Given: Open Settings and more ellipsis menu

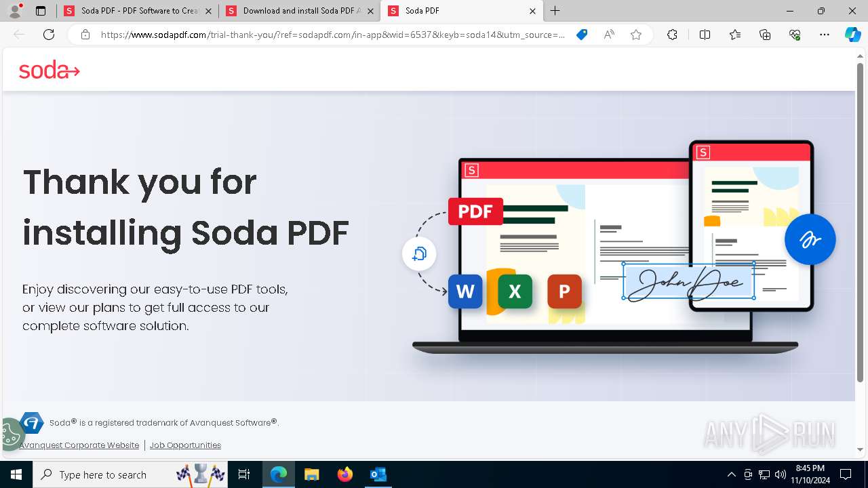Looking at the screenshot, I should (x=825, y=35).
